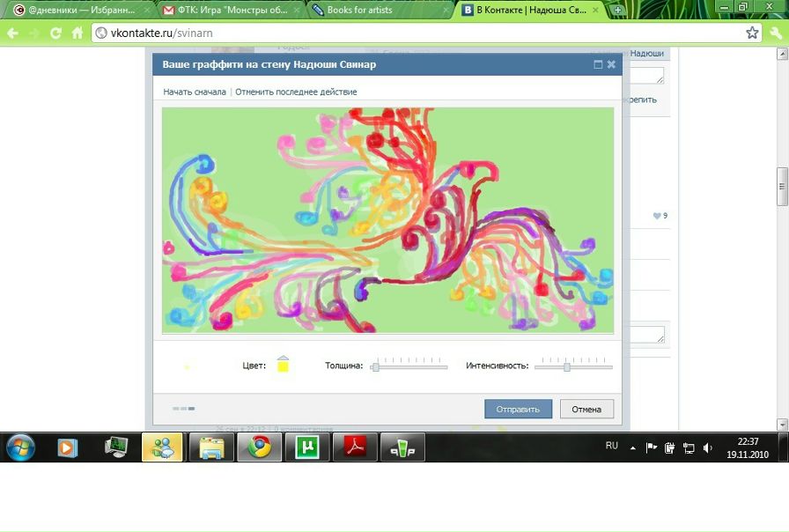The image size is (789, 532).
Task: Click the RU language indicator
Action: 611,446
